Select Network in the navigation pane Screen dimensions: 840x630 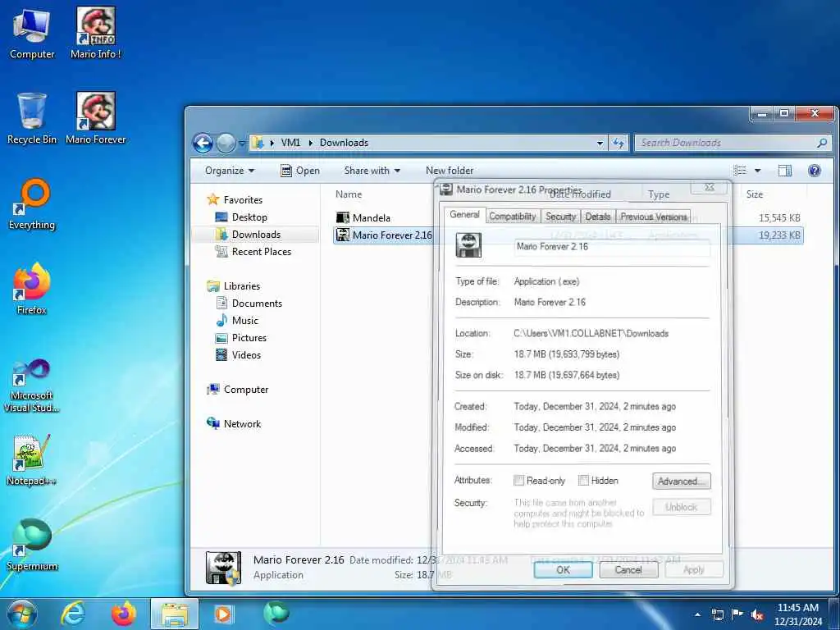242,424
